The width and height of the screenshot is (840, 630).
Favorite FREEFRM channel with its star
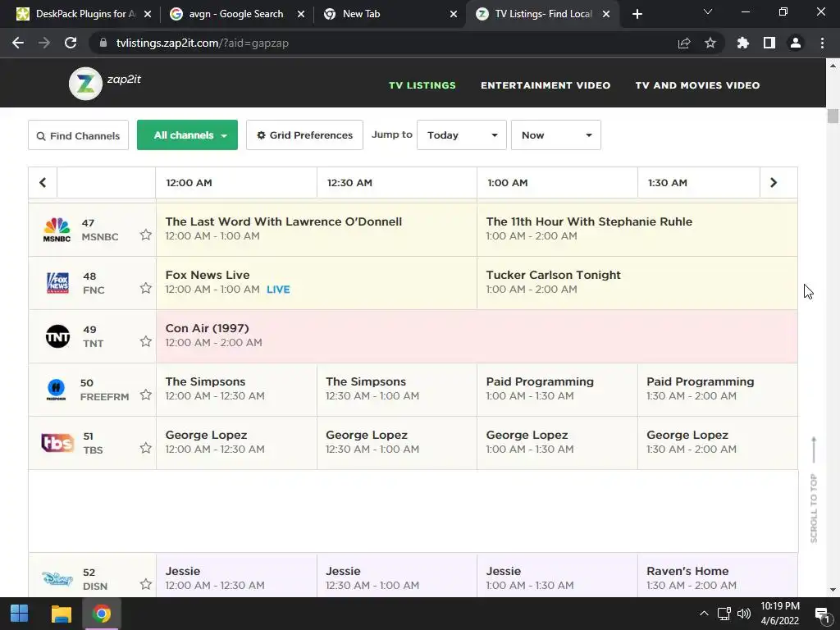pos(146,395)
